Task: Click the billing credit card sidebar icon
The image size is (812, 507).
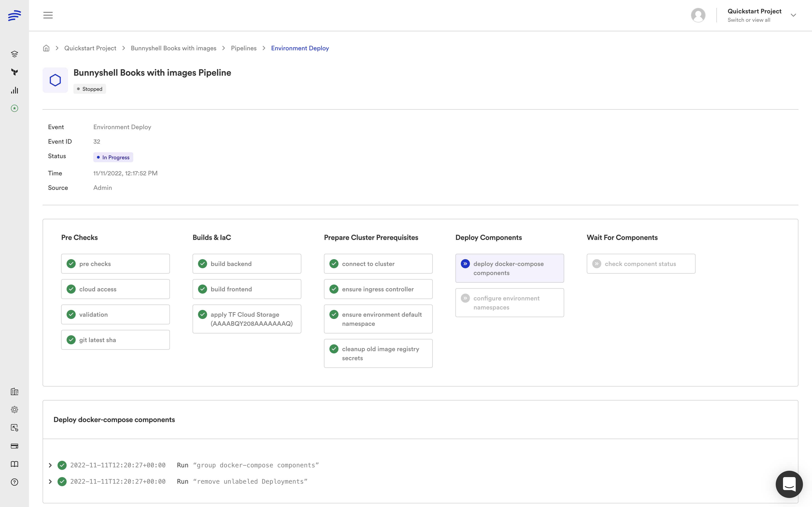Action: click(x=14, y=446)
